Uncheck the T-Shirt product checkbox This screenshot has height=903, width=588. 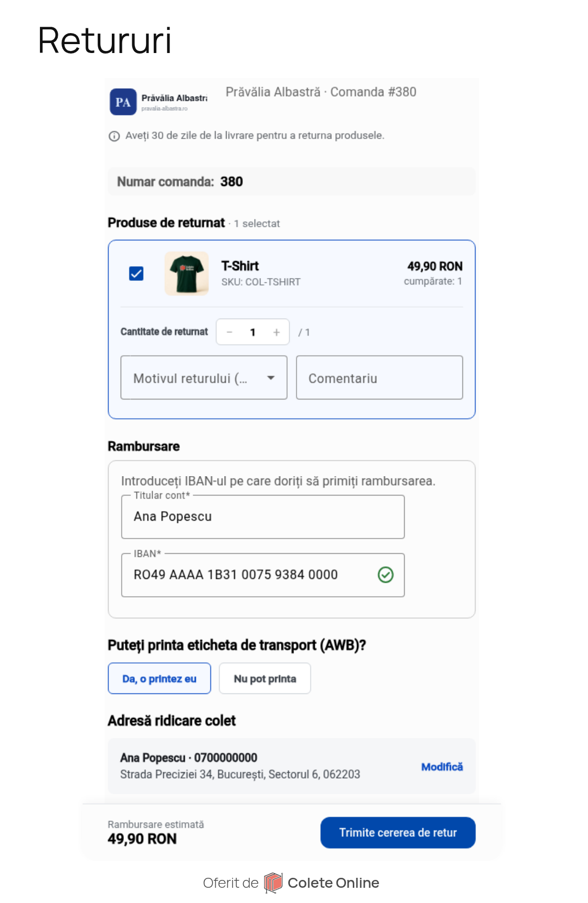(x=136, y=274)
